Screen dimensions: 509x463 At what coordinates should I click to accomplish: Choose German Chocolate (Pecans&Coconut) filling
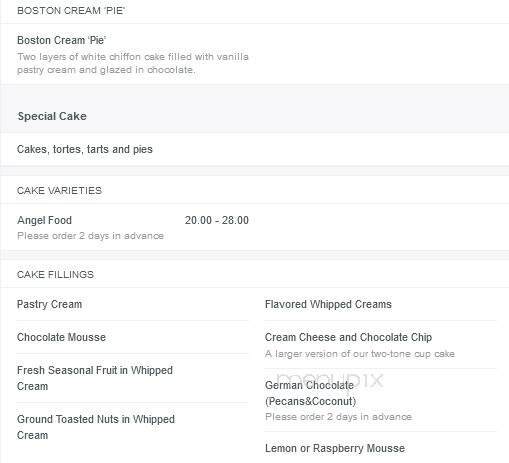310,393
